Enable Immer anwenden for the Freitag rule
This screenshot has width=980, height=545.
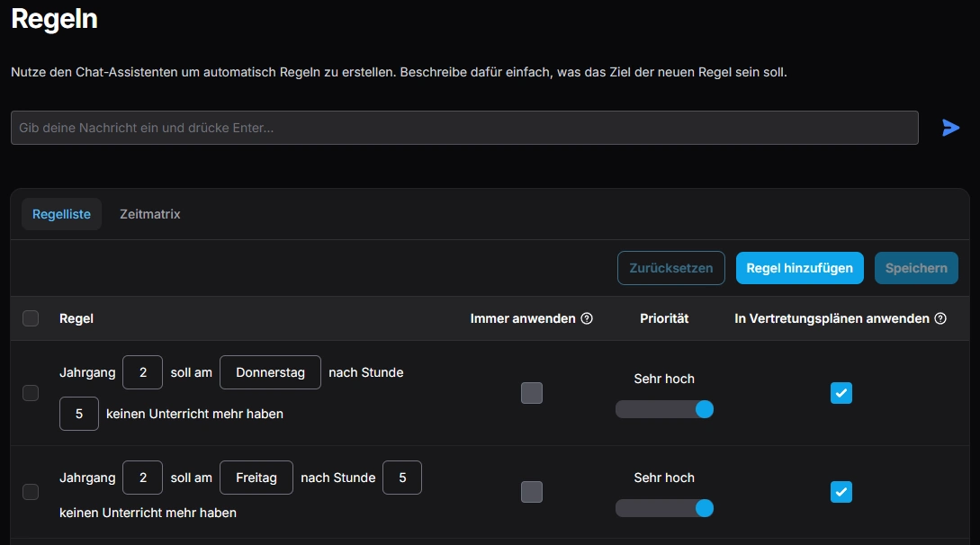tap(532, 492)
